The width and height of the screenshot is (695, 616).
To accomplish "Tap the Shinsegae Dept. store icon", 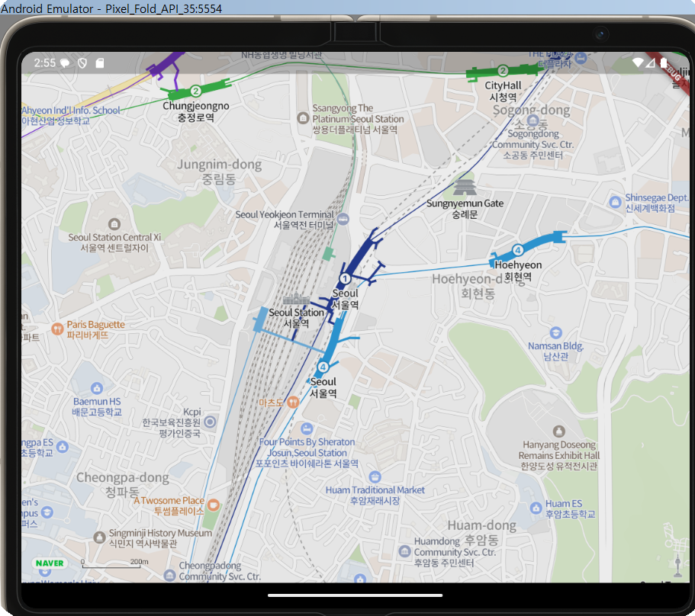I will click(615, 202).
